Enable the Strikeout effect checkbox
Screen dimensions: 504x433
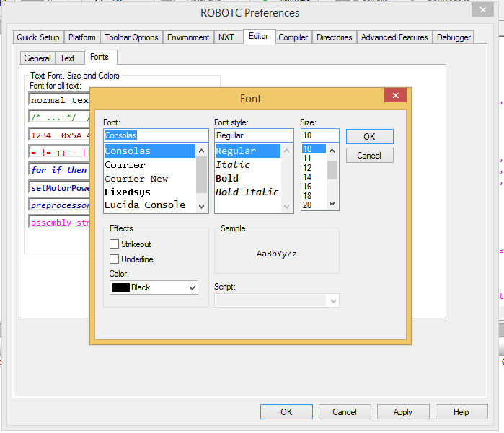(114, 244)
